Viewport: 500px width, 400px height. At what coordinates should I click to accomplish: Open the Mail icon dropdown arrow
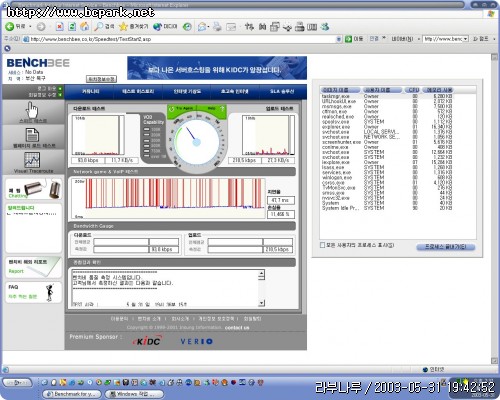(208, 27)
